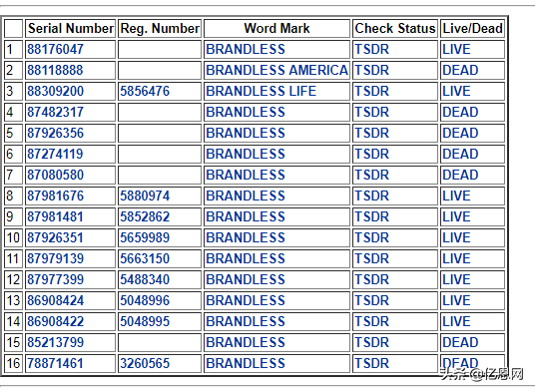
Task: Click registration number 5659989
Action: pyautogui.click(x=145, y=238)
